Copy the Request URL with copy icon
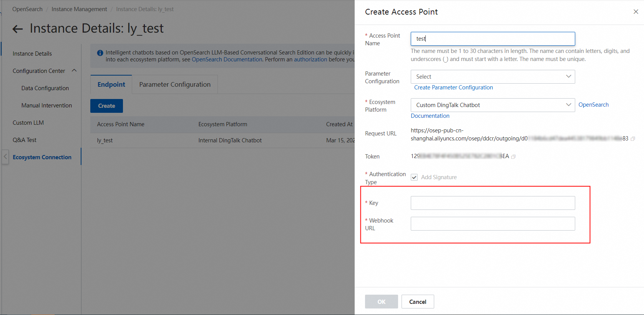The image size is (644, 315). [x=633, y=139]
